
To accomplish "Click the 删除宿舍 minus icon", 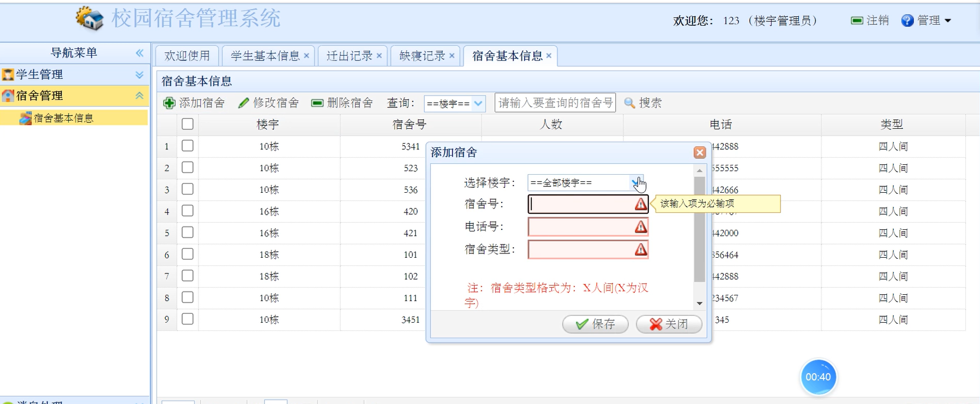I will (x=317, y=103).
